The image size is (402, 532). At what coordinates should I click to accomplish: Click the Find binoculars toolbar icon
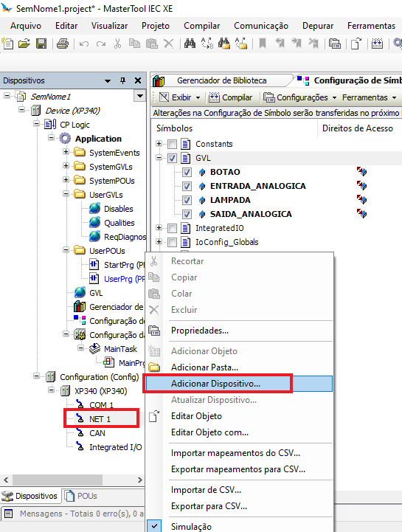pyautogui.click(x=190, y=44)
